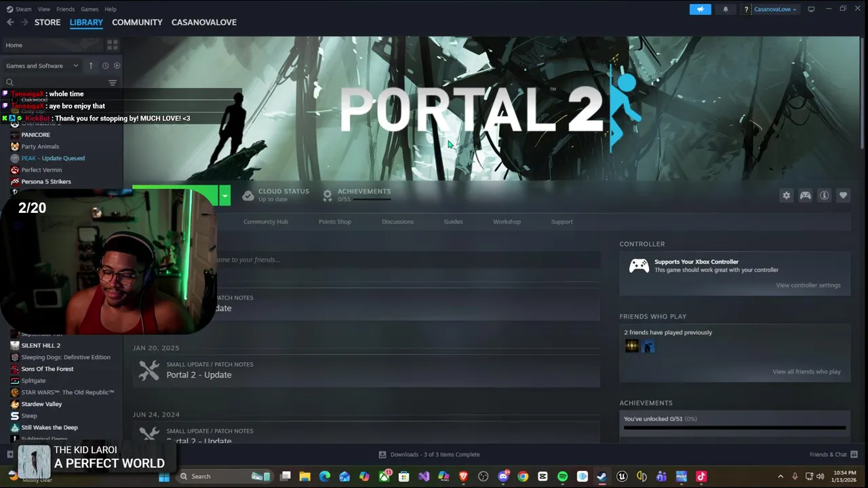Toggle sort order with the up arrow

pyautogui.click(x=91, y=66)
